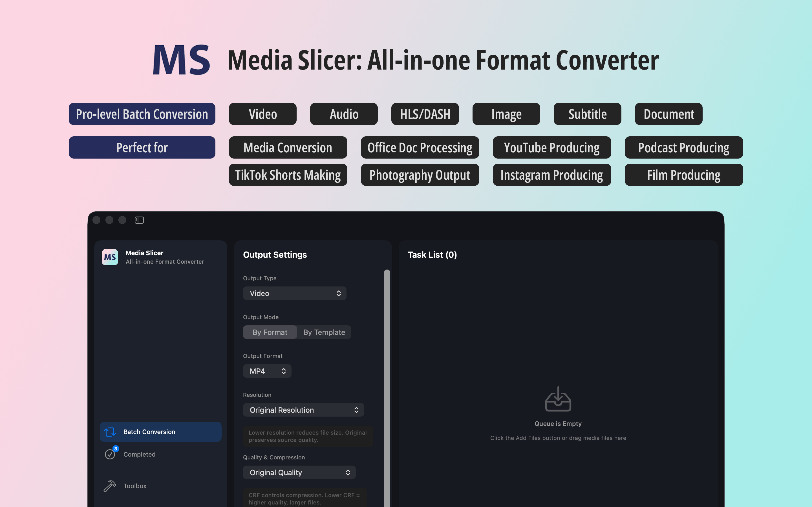Open the Original Quality compression selector
Screen dimensions: 812x507
pos(299,472)
